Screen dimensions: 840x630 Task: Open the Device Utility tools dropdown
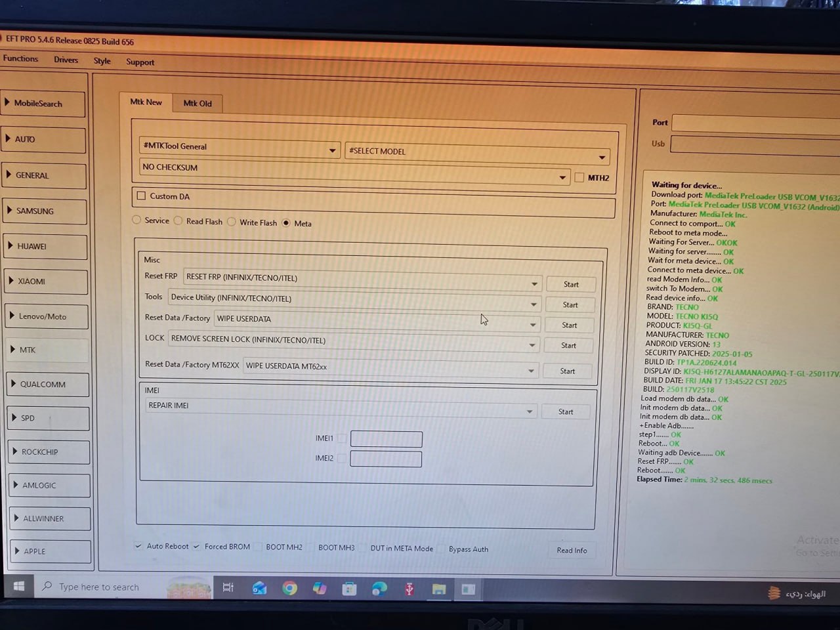tap(354, 300)
